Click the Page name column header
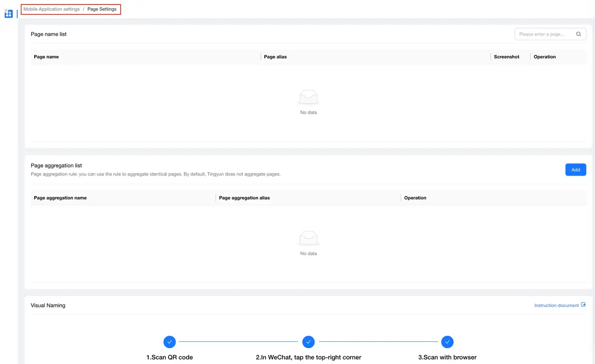The width and height of the screenshot is (595, 364). click(x=46, y=57)
